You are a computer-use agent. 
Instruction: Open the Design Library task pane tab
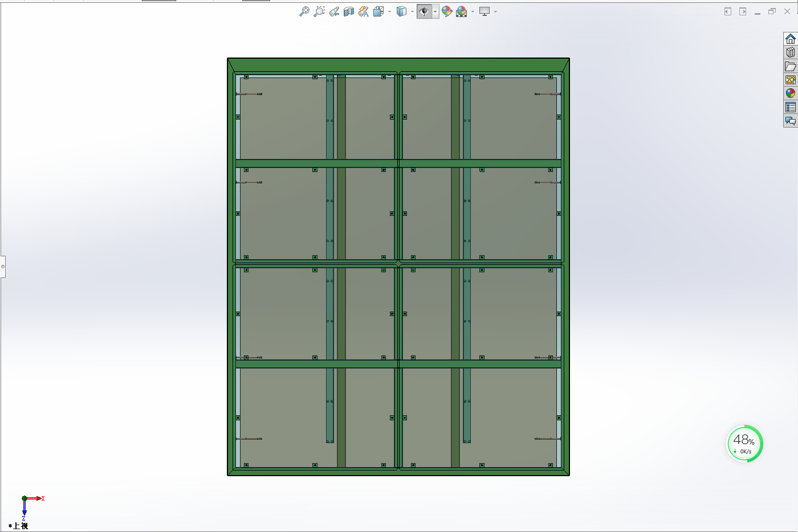click(791, 52)
